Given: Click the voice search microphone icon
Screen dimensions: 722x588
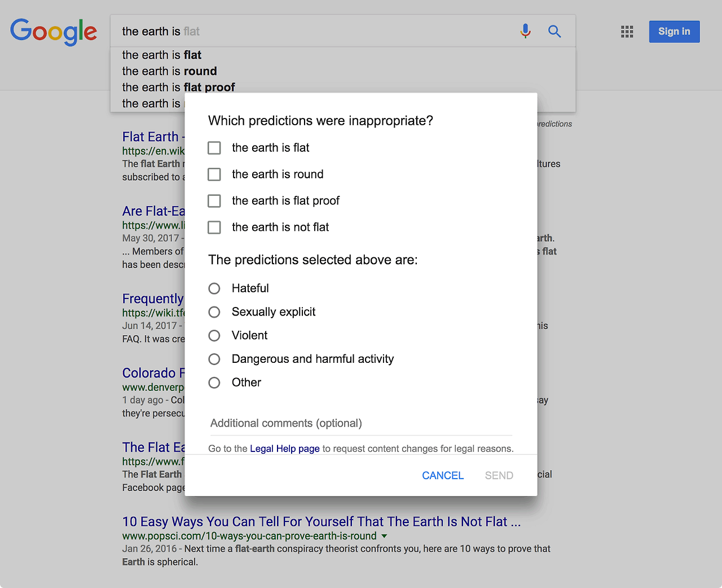Looking at the screenshot, I should click(x=525, y=31).
